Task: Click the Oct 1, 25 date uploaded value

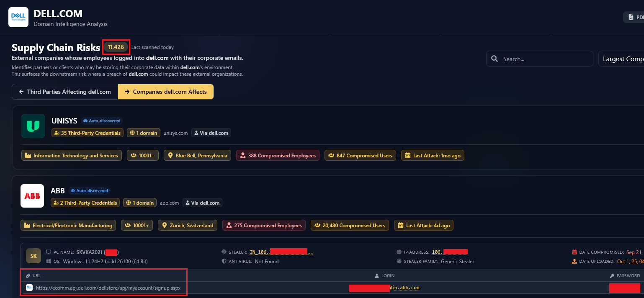Action: pos(631,262)
